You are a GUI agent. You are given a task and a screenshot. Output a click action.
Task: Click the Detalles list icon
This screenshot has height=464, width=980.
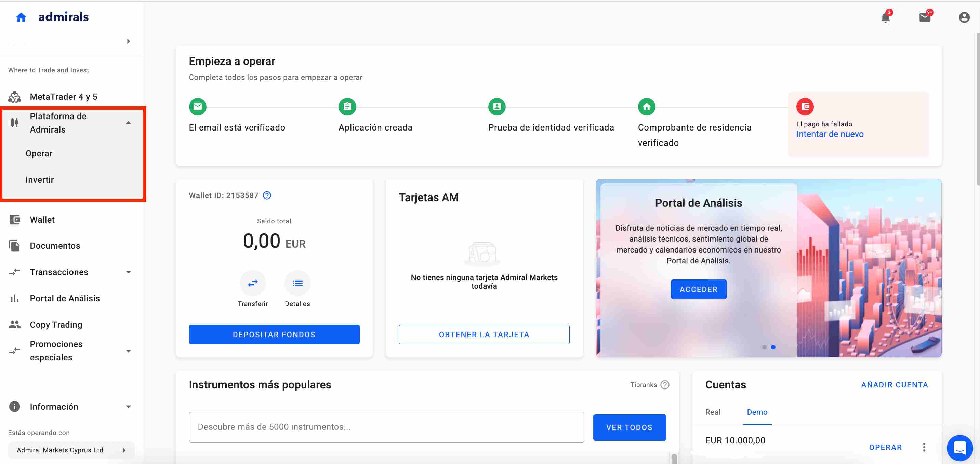coord(297,283)
